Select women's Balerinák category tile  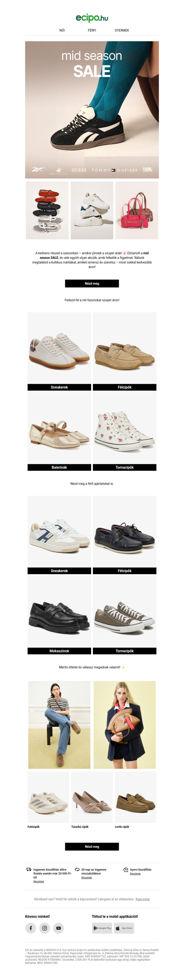click(x=59, y=431)
